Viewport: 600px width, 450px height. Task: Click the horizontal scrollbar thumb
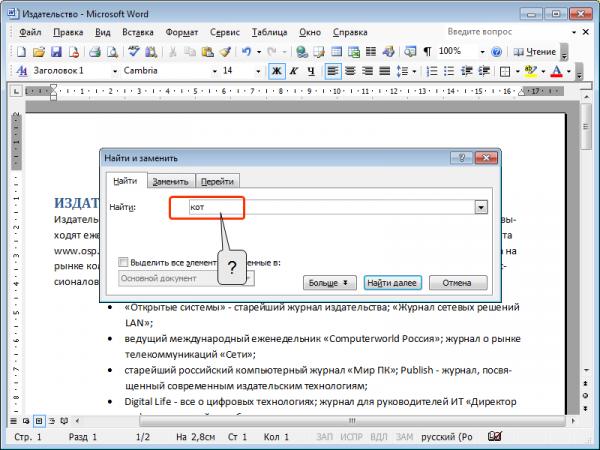click(x=352, y=421)
